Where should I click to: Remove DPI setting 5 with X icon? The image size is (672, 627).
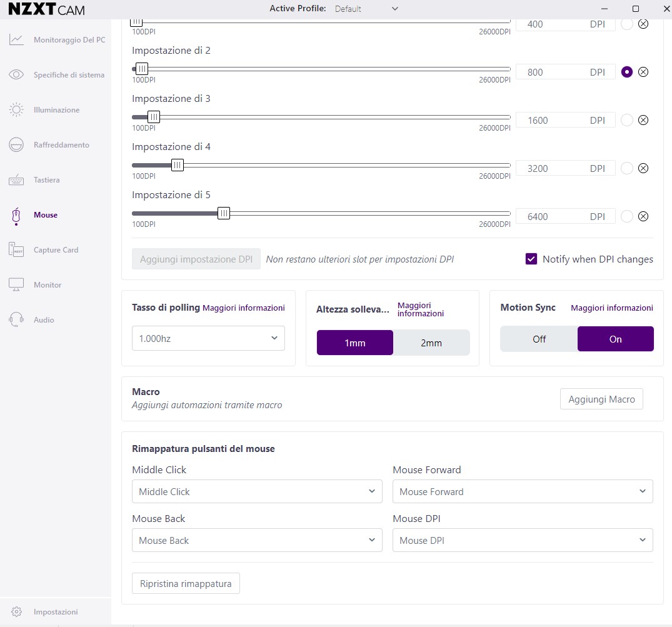click(x=643, y=216)
